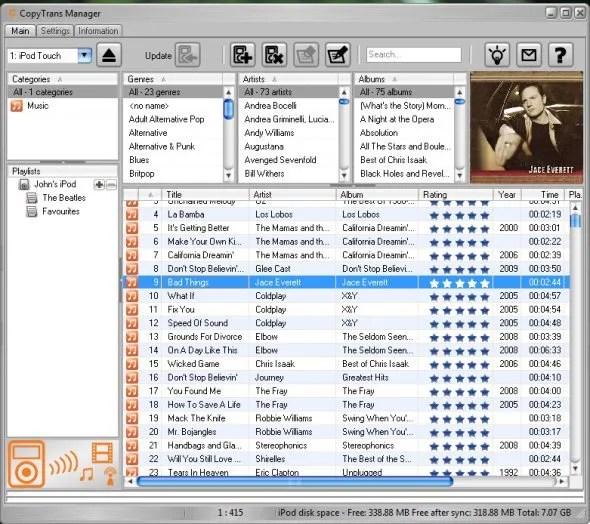
Task: Open tips with the lightbulb icon
Action: (x=497, y=55)
